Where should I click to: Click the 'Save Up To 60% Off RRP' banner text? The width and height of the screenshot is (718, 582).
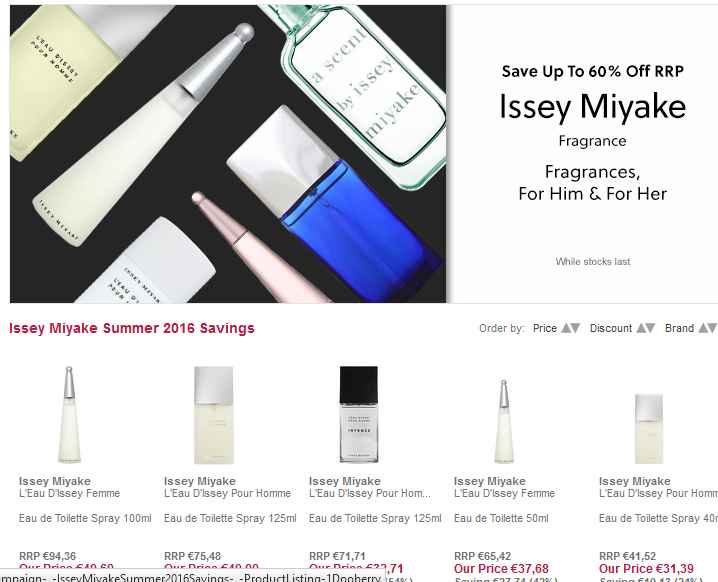point(592,72)
